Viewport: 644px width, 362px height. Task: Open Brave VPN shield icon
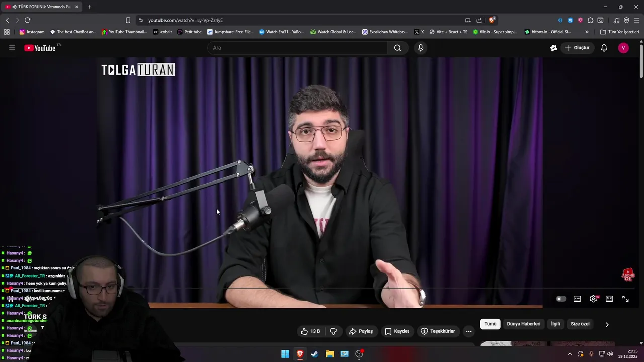(x=626, y=20)
